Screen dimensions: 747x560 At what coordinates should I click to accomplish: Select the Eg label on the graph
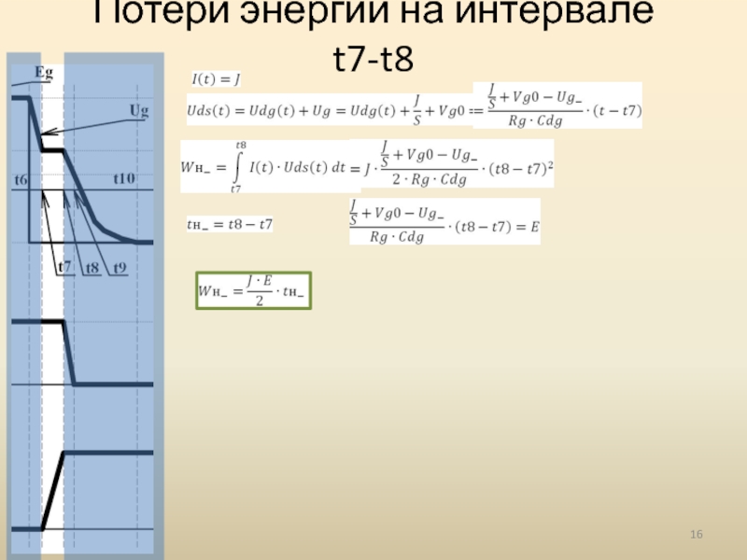click(x=43, y=71)
